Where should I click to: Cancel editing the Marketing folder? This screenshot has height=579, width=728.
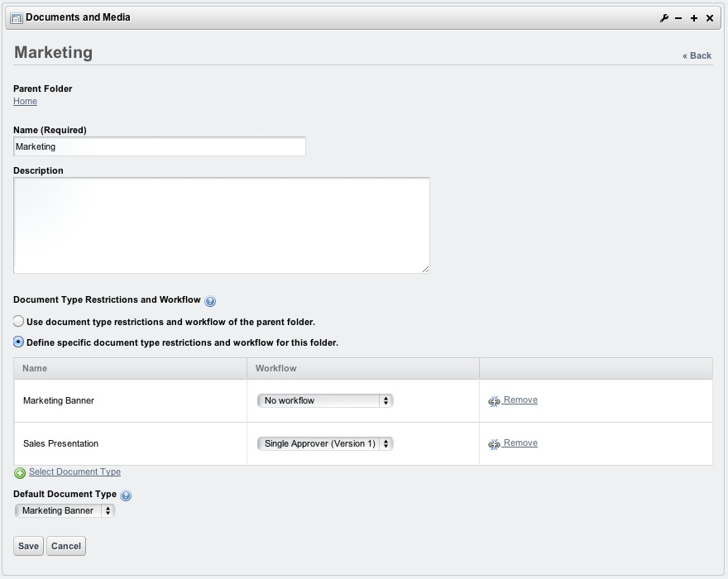(x=66, y=546)
